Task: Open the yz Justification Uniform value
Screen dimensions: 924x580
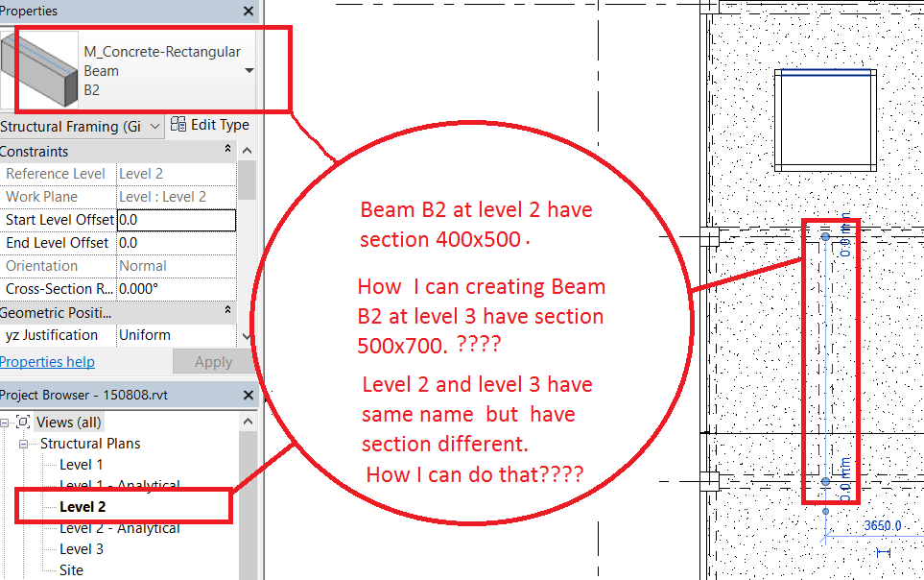Action: coord(177,335)
